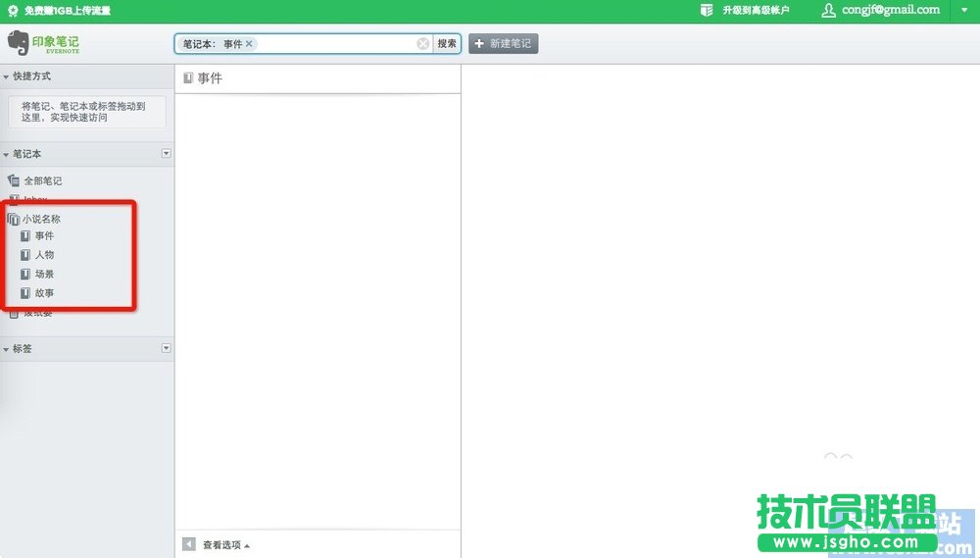Screen dimensions: 980x558
Task: Collapse the 标签 tags section
Action: [x=6, y=349]
